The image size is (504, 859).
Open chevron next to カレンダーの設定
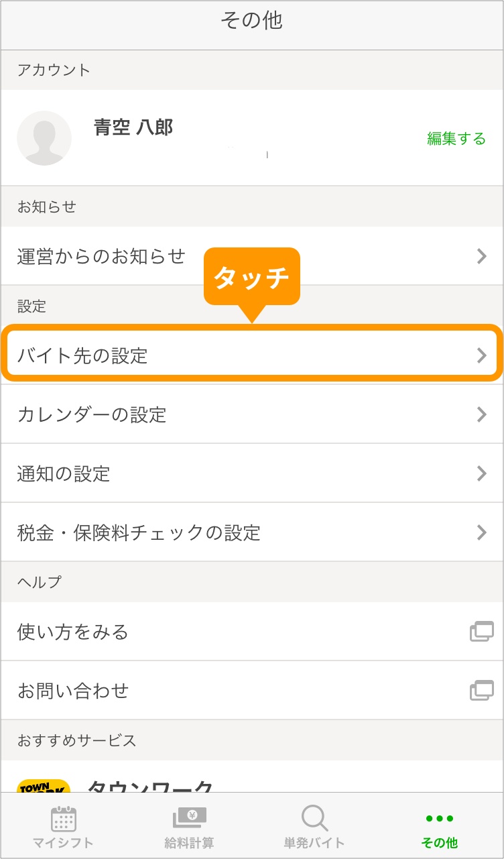[x=481, y=414]
